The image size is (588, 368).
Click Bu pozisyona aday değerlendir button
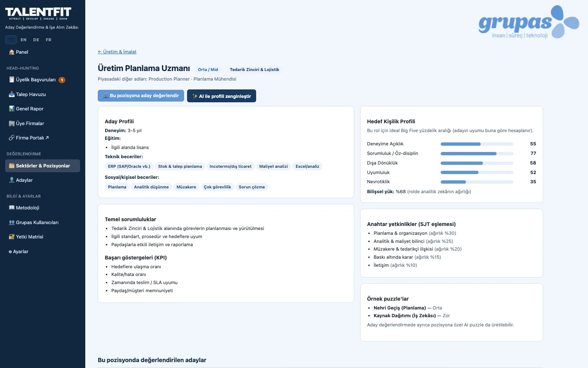pyautogui.click(x=141, y=96)
